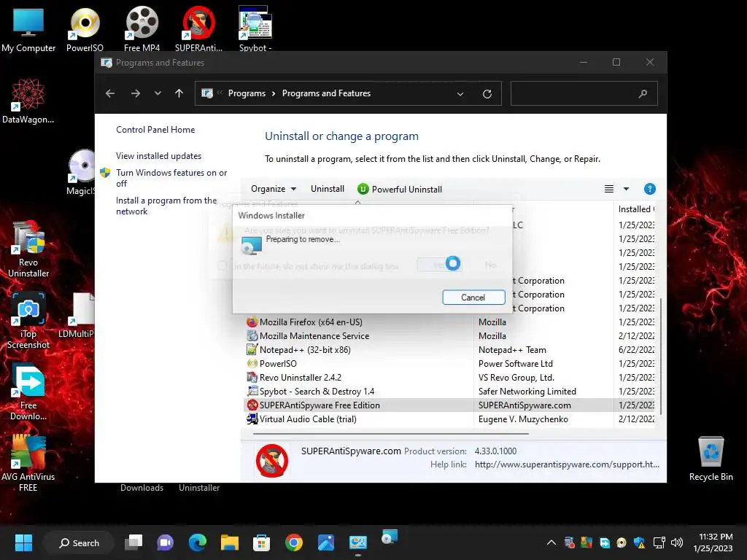Click Safer Networking Limited publisher cell
This screenshot has width=747, height=560.
point(527,391)
